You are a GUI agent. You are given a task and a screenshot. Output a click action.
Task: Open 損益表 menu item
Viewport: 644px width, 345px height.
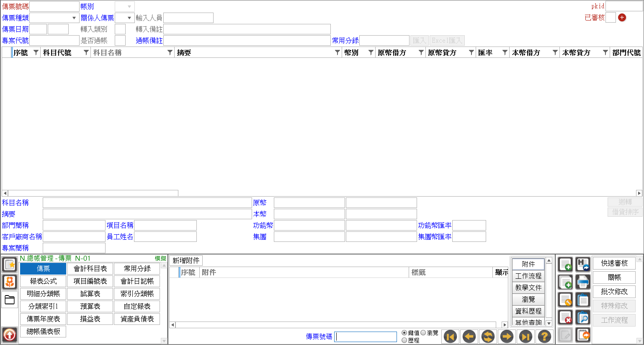click(90, 319)
